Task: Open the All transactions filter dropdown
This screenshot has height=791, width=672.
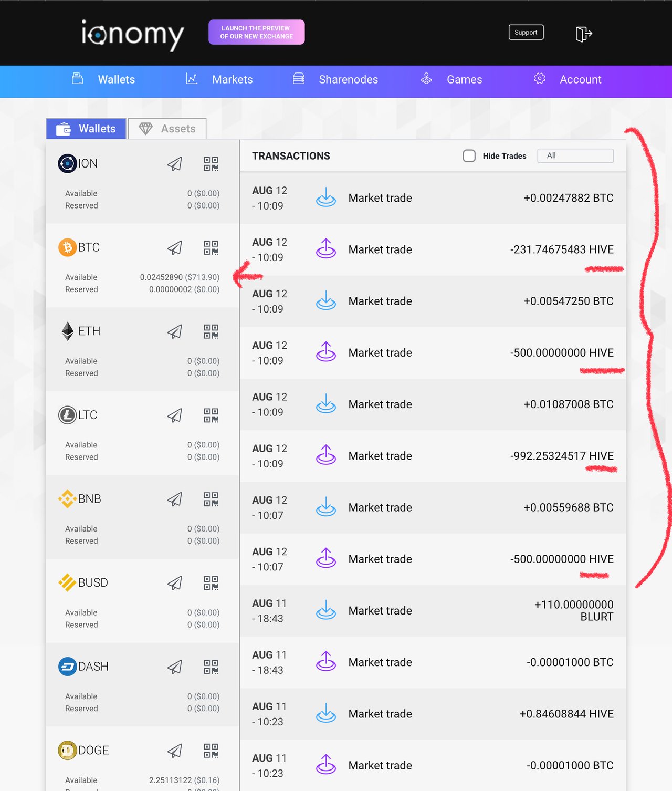Action: 575,155
